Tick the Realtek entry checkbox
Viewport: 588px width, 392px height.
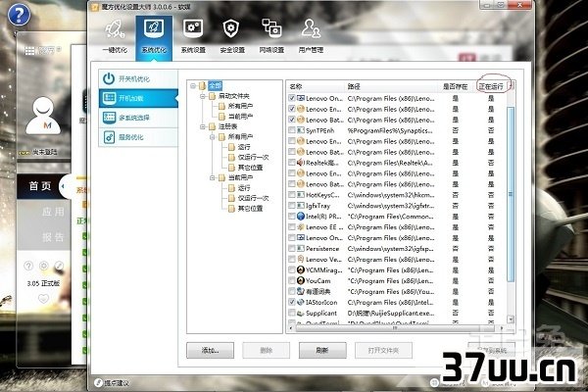coord(292,163)
